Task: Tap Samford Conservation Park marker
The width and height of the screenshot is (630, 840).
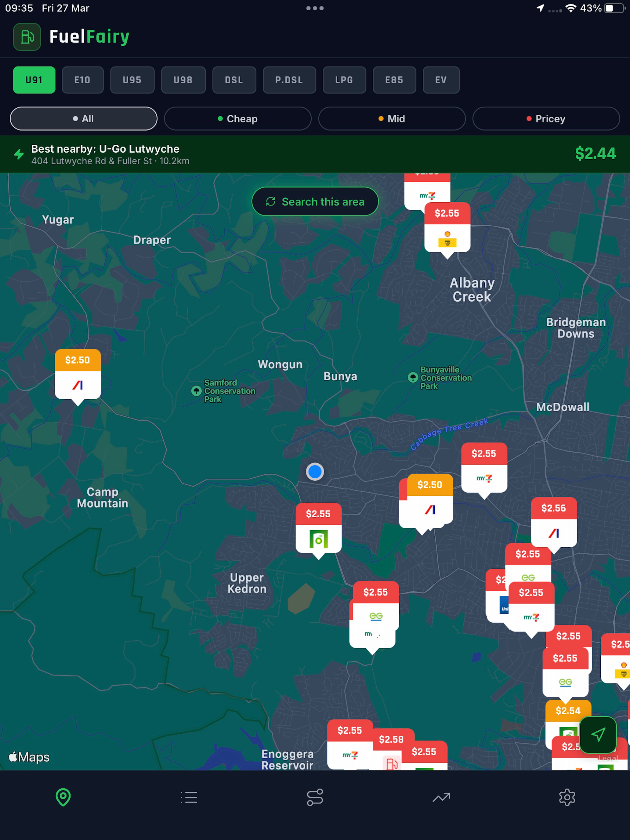Action: (196, 391)
